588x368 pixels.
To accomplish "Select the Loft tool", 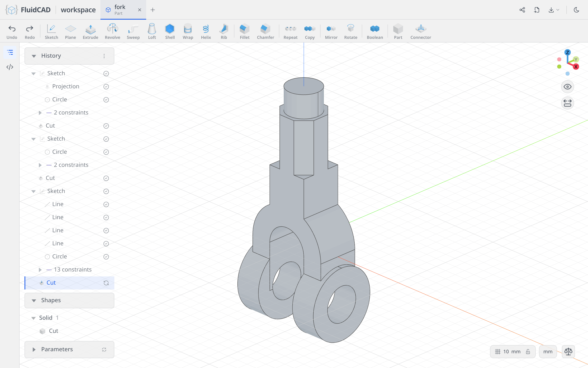I will pyautogui.click(x=152, y=32).
